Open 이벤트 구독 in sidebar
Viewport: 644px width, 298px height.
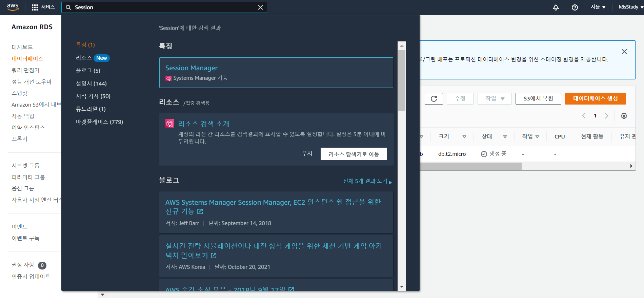click(x=25, y=238)
